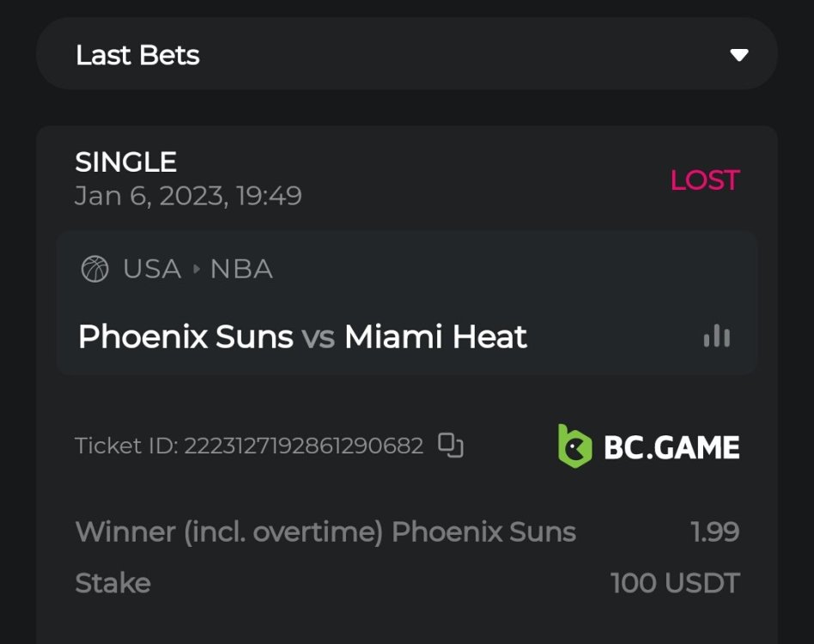Click the SINGLE bet type heading
This screenshot has height=644, width=814.
[x=125, y=162]
